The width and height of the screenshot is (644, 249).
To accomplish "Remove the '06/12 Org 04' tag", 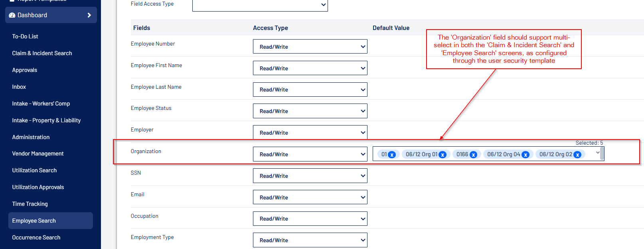I will (x=525, y=155).
